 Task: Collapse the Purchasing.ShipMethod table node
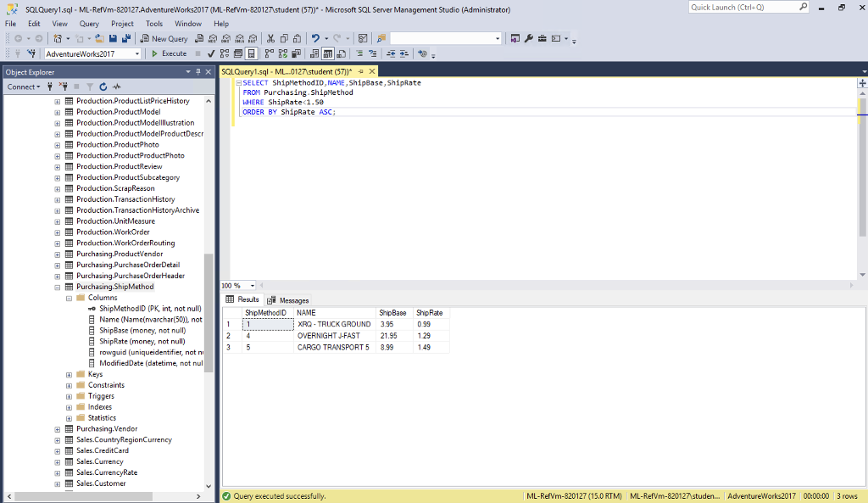(58, 287)
